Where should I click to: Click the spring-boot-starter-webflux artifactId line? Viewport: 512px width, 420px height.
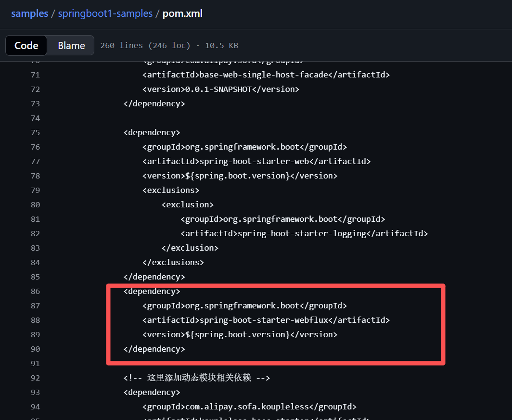266,320
